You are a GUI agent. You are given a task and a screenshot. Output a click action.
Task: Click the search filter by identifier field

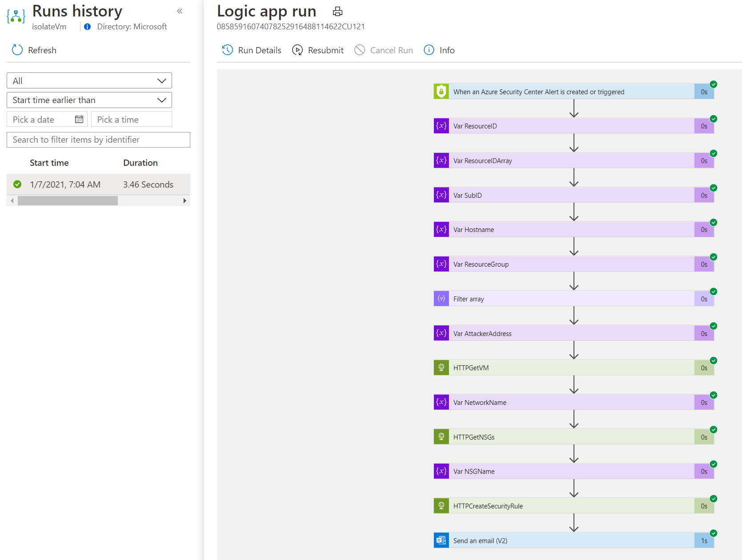click(x=98, y=140)
